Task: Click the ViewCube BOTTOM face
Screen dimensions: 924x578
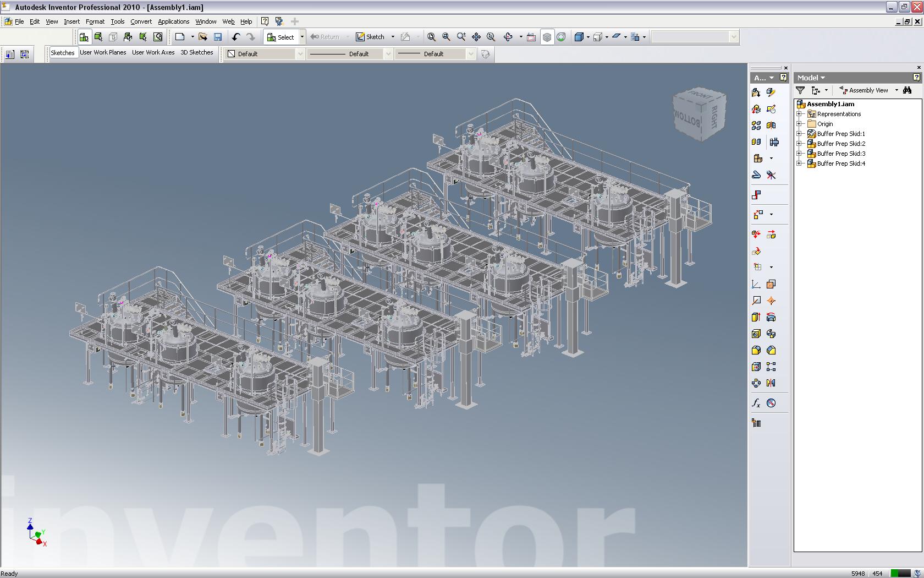Action: pyautogui.click(x=689, y=117)
